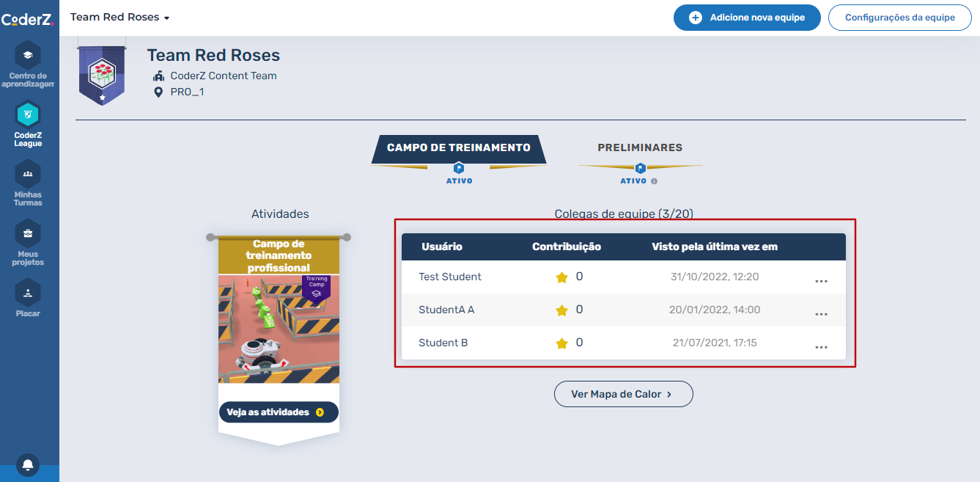Open Centro de aprendizagem in sidebar
The height and width of the screenshot is (482, 980).
28,56
